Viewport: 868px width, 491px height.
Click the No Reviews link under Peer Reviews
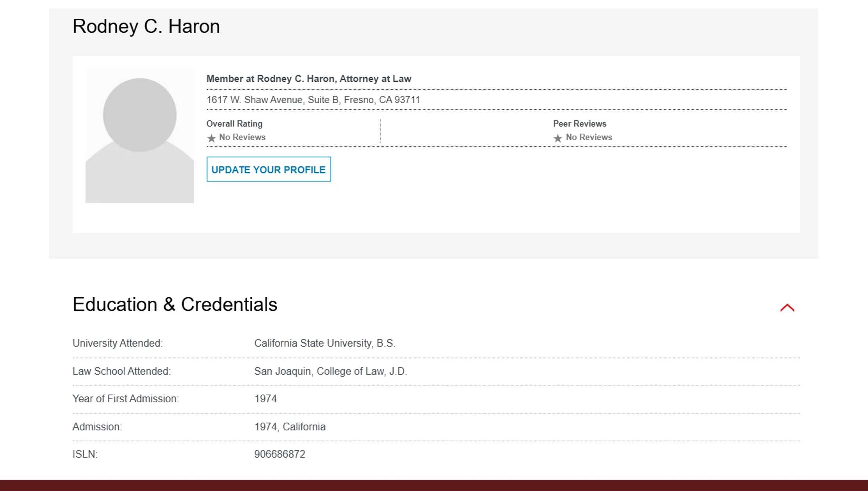coord(589,137)
